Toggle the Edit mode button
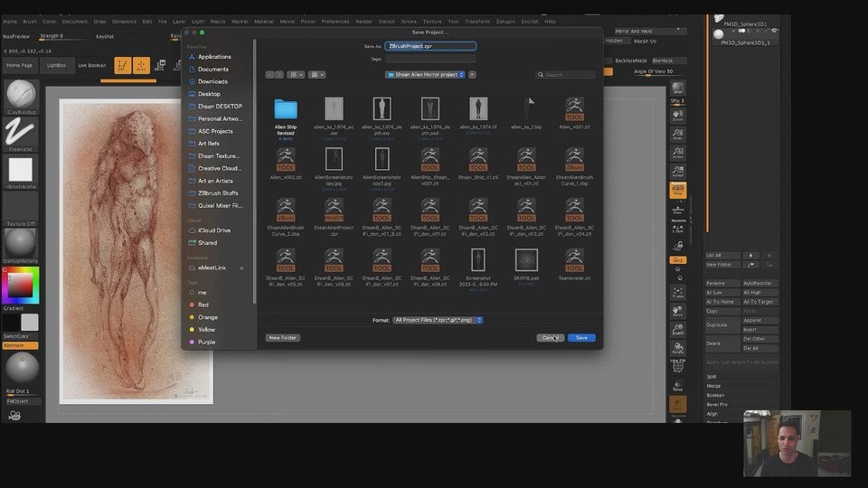 [x=121, y=65]
